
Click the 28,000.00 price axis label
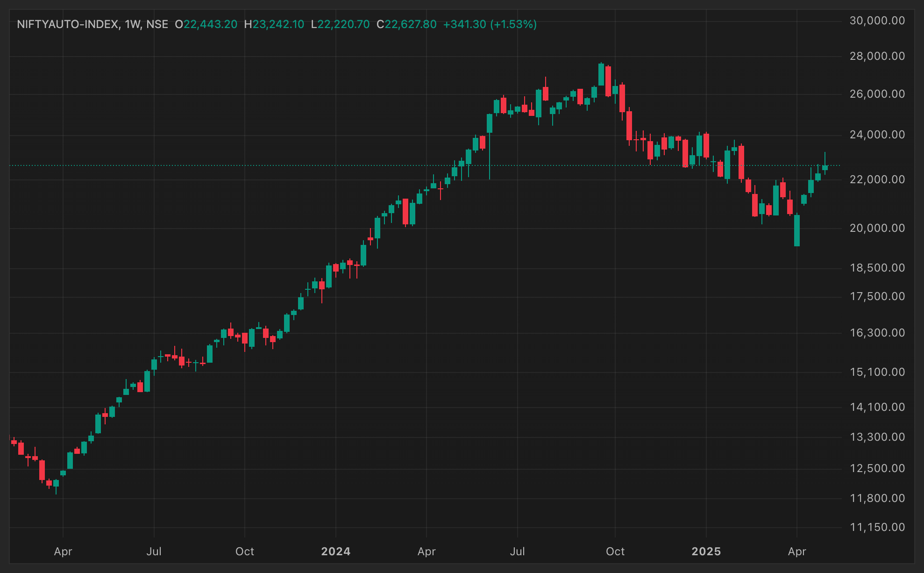tap(877, 56)
